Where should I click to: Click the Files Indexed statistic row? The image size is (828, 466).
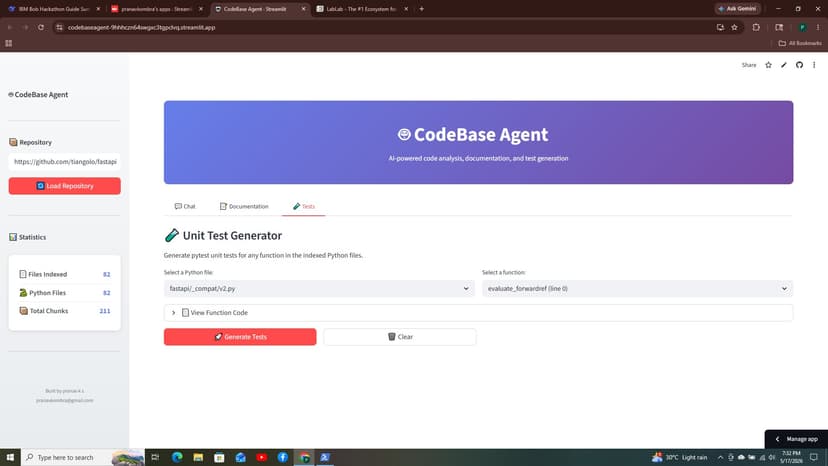(x=64, y=274)
